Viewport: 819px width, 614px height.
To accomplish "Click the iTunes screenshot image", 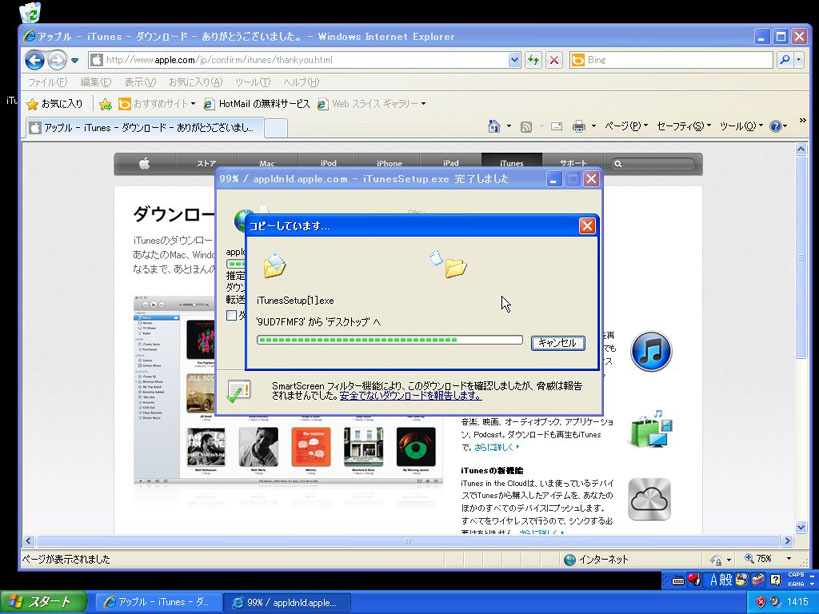I will 288,389.
